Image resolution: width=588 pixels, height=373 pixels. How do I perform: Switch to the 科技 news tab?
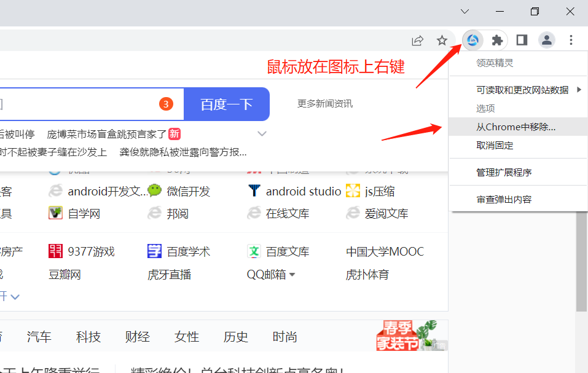pos(88,337)
